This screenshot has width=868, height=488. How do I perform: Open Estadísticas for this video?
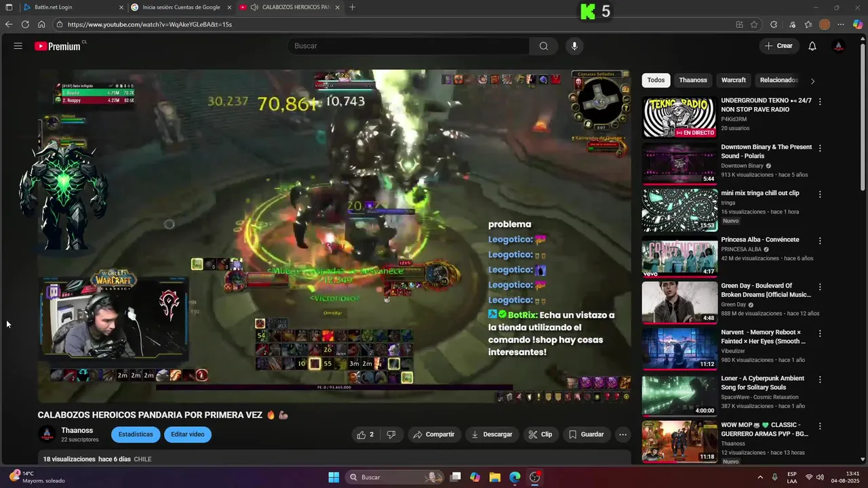[136, 434]
